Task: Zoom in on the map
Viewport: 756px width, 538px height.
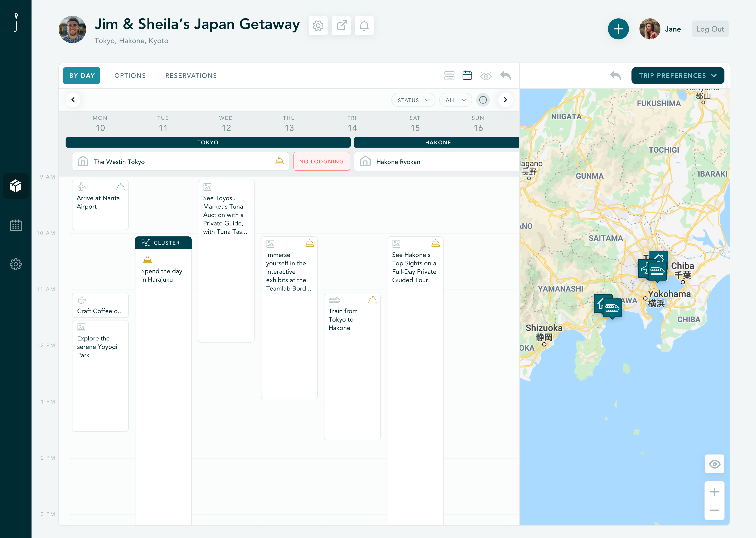Action: point(714,492)
